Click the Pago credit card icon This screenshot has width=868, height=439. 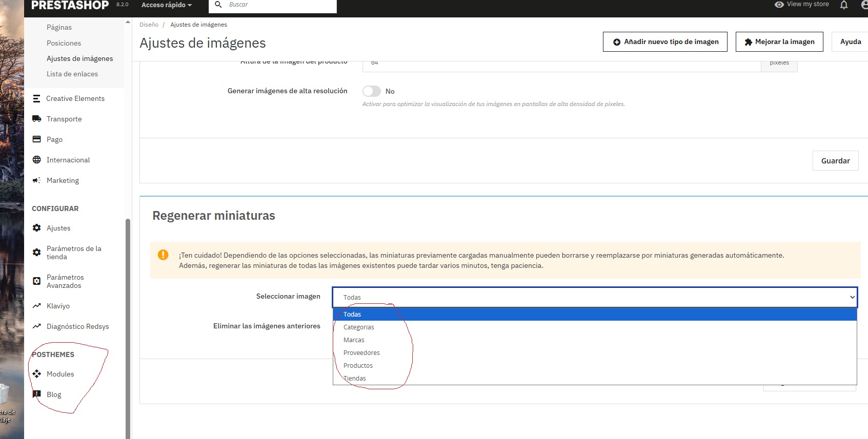click(36, 139)
